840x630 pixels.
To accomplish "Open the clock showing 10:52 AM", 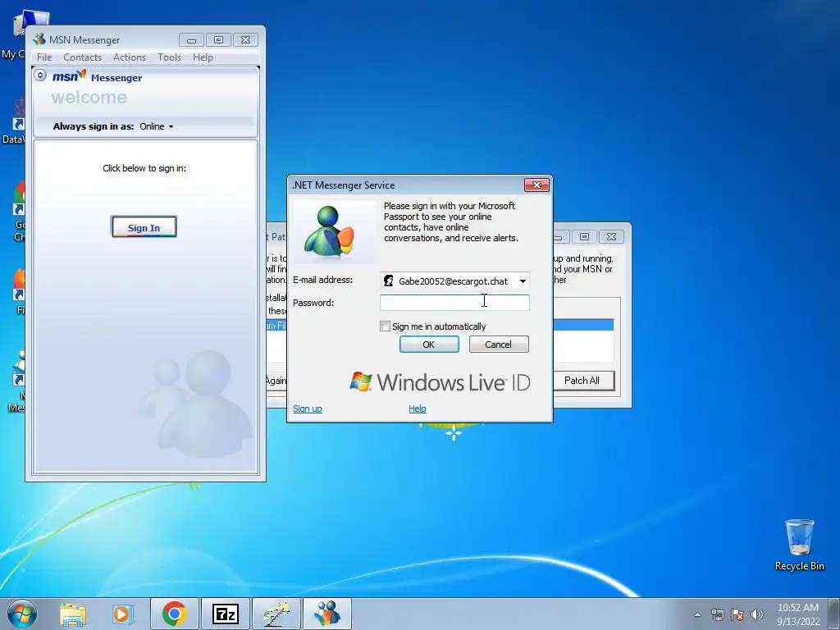I will 798,614.
